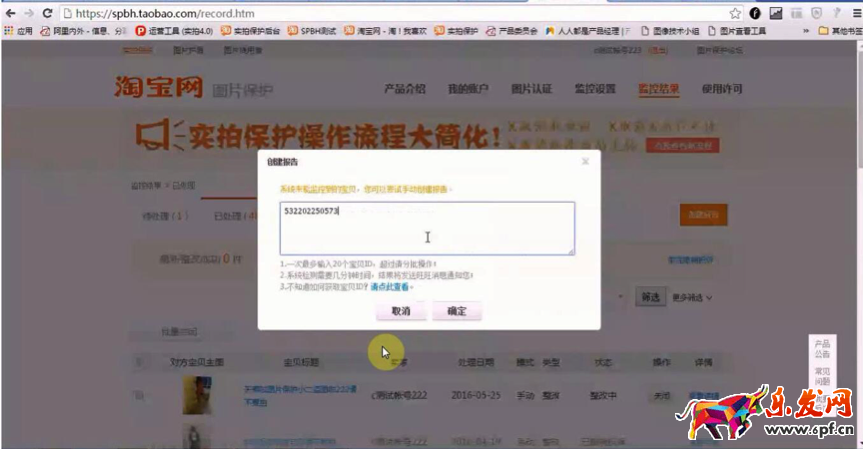
Task: Open the 图片查看工具 bookmark
Action: coord(737,31)
